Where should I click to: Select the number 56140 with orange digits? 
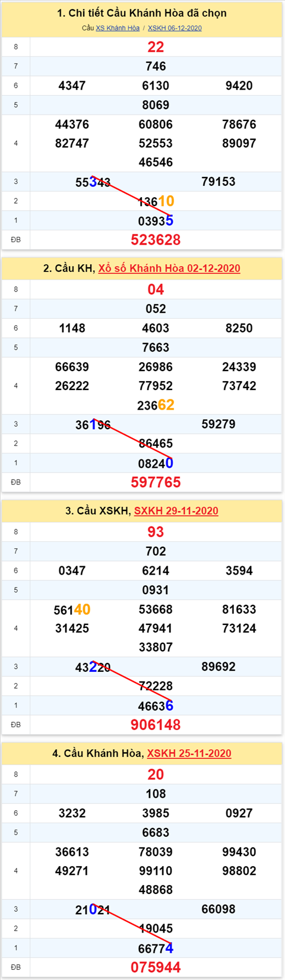pyautogui.click(x=72, y=610)
